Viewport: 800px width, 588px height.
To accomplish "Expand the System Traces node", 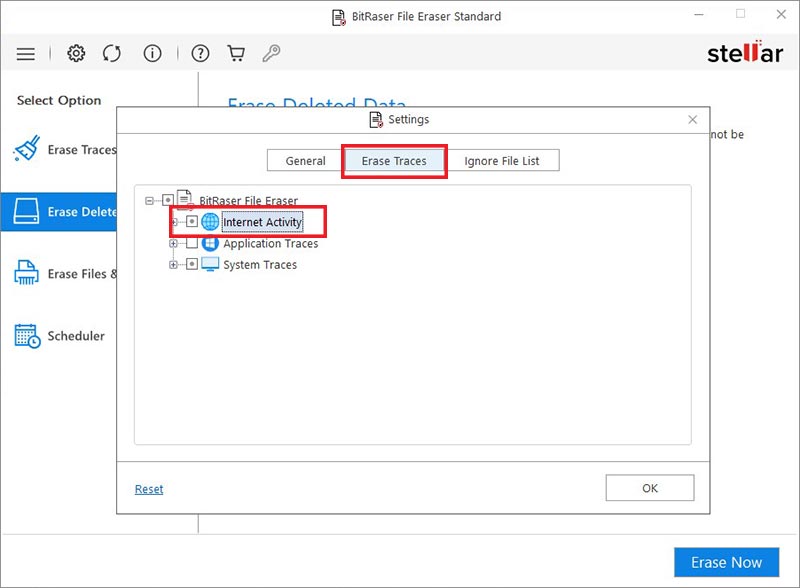I will point(173,264).
